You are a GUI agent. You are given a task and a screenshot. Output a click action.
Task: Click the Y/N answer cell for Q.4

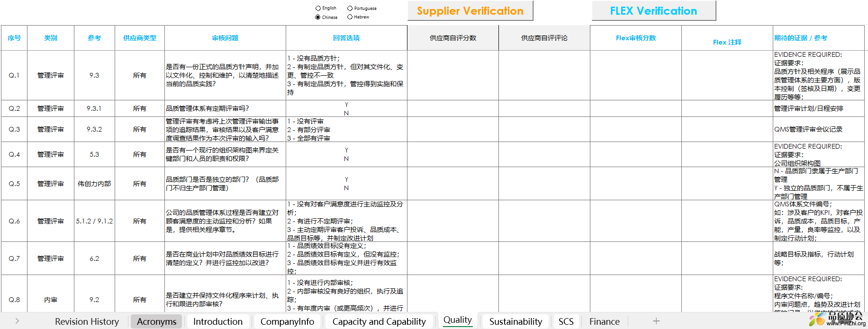(x=346, y=154)
